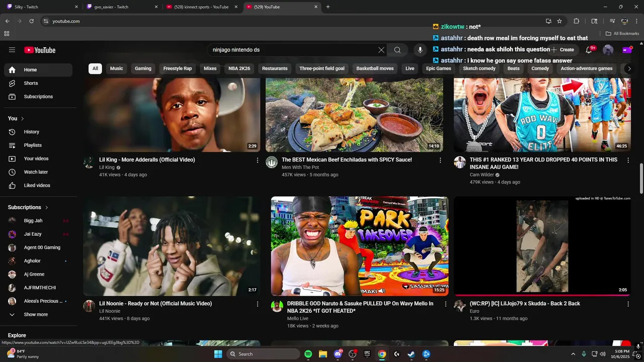This screenshot has height=362, width=644.
Task: Select the NBA 2K26 chip
Action: click(239, 68)
